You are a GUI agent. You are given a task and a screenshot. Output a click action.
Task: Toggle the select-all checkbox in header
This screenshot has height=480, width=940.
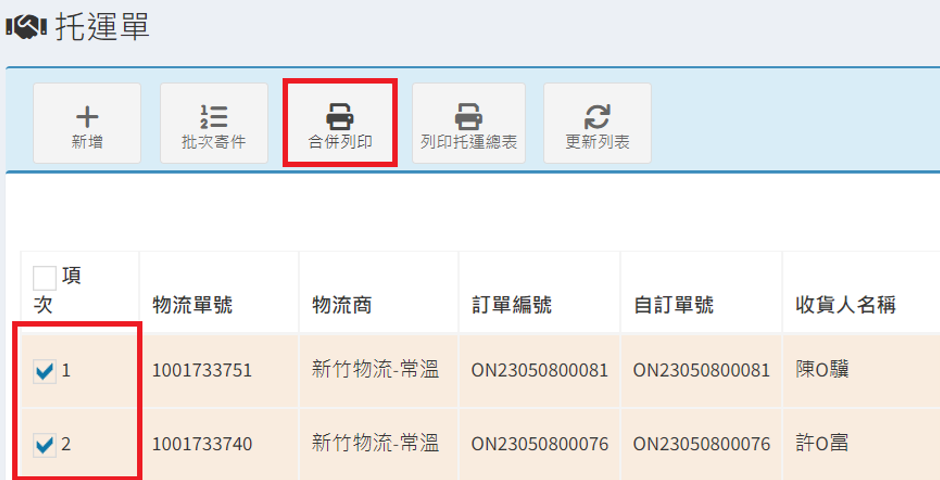coord(45,277)
